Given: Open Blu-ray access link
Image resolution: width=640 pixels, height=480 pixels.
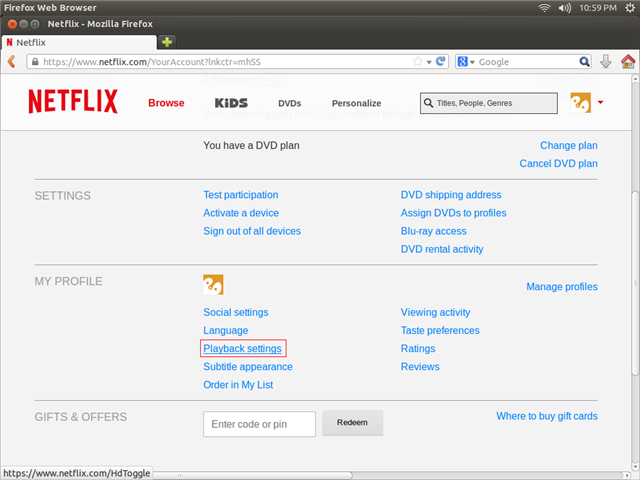Looking at the screenshot, I should tap(433, 231).
